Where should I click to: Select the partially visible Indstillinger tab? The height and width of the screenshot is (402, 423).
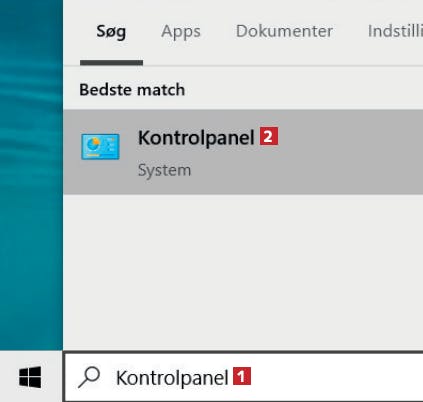[x=395, y=31]
